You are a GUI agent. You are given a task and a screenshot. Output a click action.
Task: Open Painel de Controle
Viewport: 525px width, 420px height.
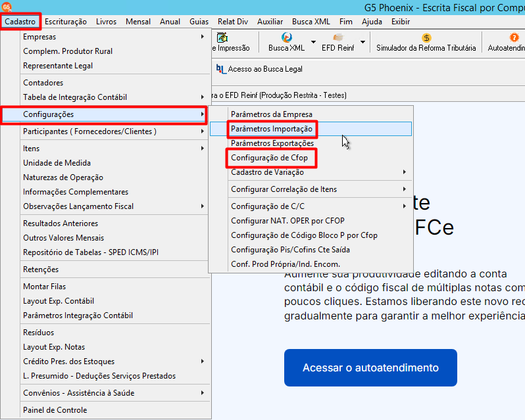click(x=105, y=409)
